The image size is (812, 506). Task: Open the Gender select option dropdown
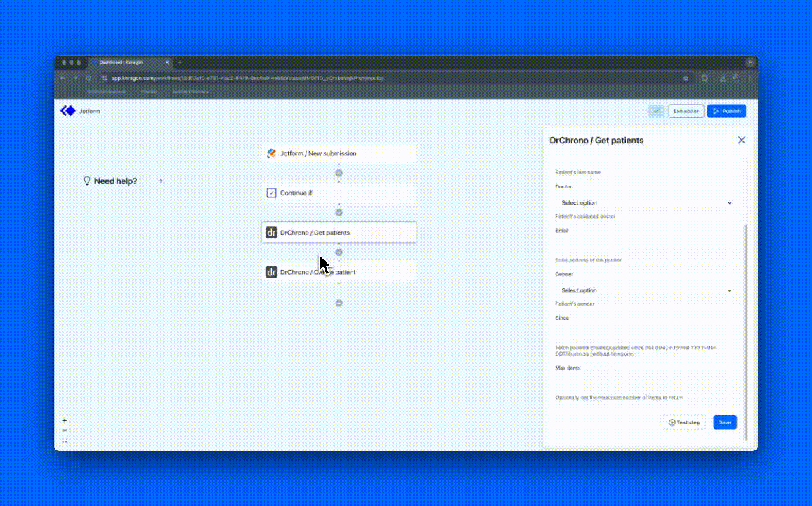pos(646,290)
